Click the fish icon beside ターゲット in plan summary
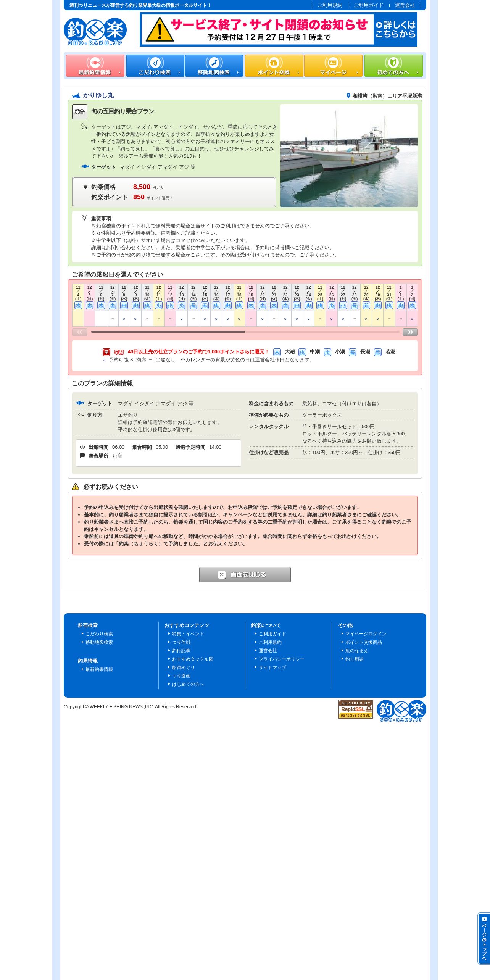Image resolution: width=490 pixels, height=980 pixels. [85, 166]
